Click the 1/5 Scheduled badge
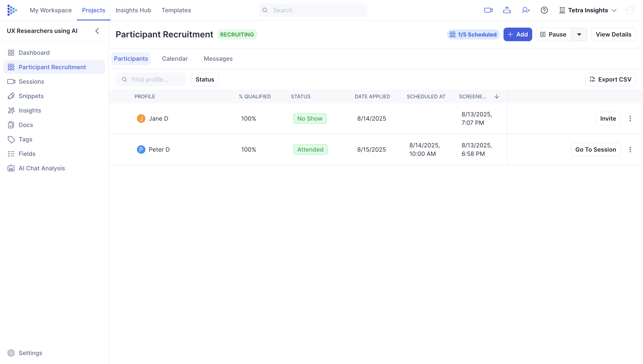This screenshot has height=364, width=643. coord(473,34)
